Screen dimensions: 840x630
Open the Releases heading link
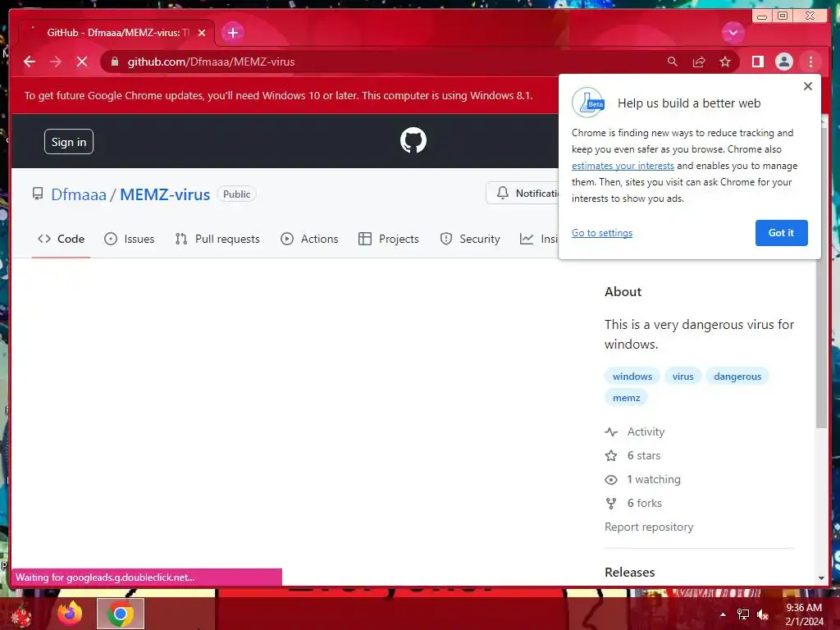(x=629, y=572)
